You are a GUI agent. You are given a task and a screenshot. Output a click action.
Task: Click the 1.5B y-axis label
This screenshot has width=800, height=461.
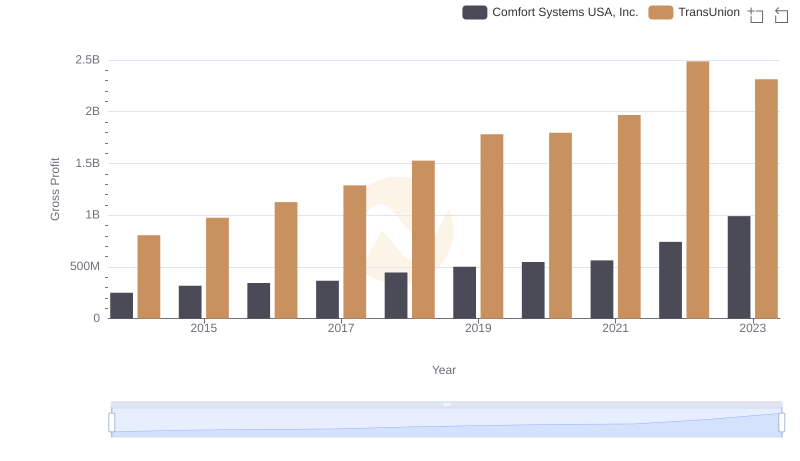pyautogui.click(x=87, y=163)
